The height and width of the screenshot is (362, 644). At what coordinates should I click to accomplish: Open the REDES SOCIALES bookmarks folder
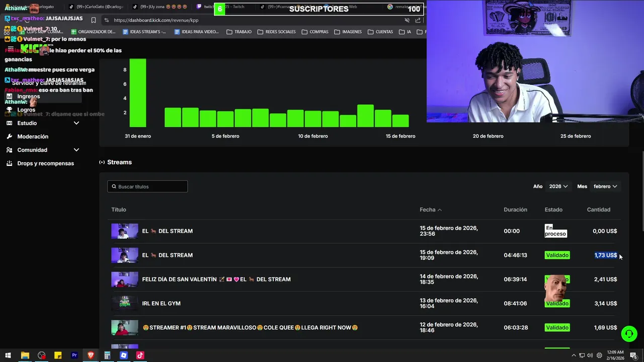(x=276, y=32)
